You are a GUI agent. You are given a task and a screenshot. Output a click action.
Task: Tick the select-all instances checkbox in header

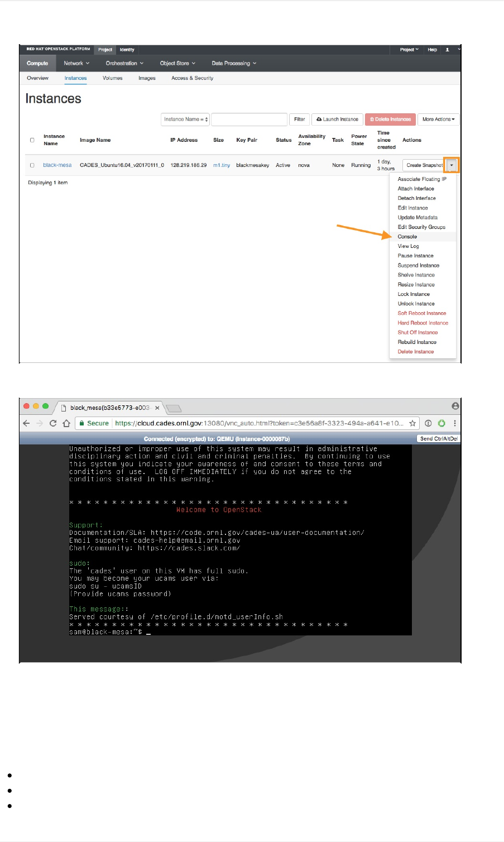click(32, 140)
